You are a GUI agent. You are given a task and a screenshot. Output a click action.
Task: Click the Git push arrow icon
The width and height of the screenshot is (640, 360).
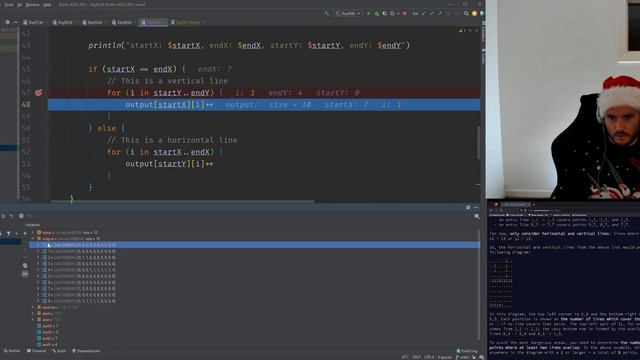click(440, 13)
